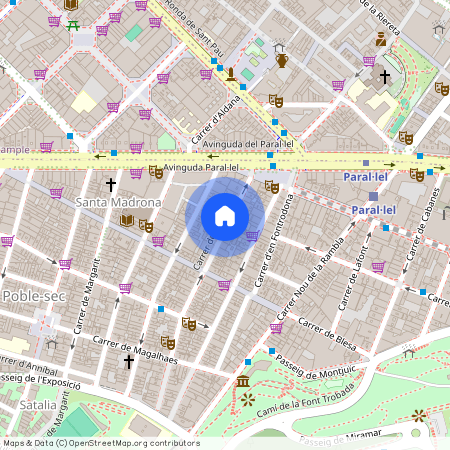Select the museum icon near Passeig de Montjuïc
This screenshot has width=450, height=450.
[x=243, y=381]
